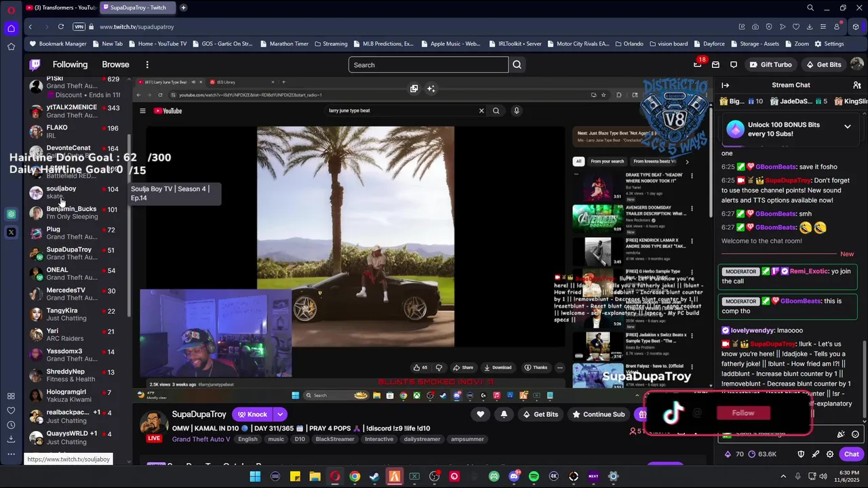Switch to the SupaDupaTroy - Twitch browser tab

click(138, 7)
